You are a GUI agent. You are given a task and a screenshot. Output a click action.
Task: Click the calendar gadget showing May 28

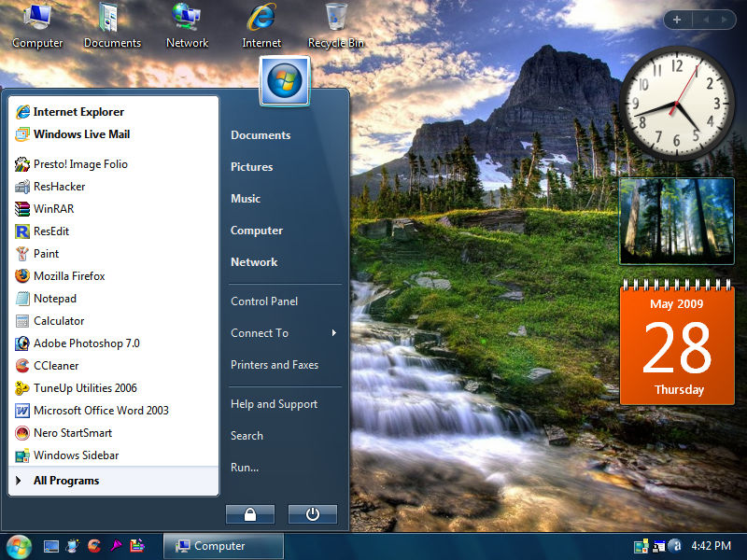[677, 342]
